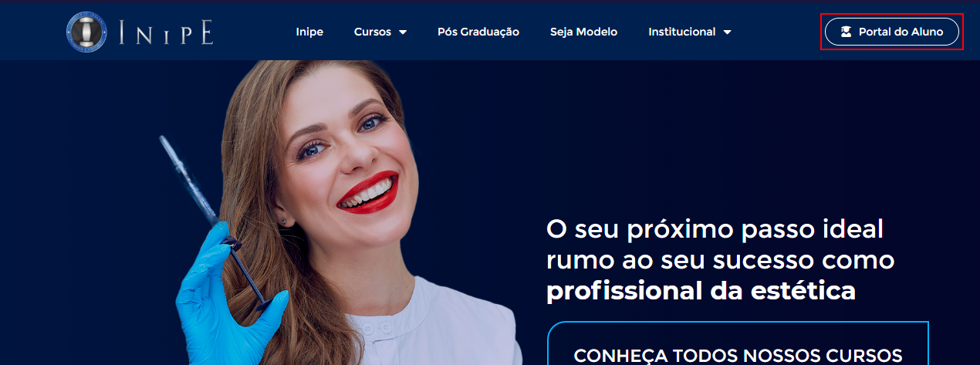Go to Pós Graduação page

(478, 32)
